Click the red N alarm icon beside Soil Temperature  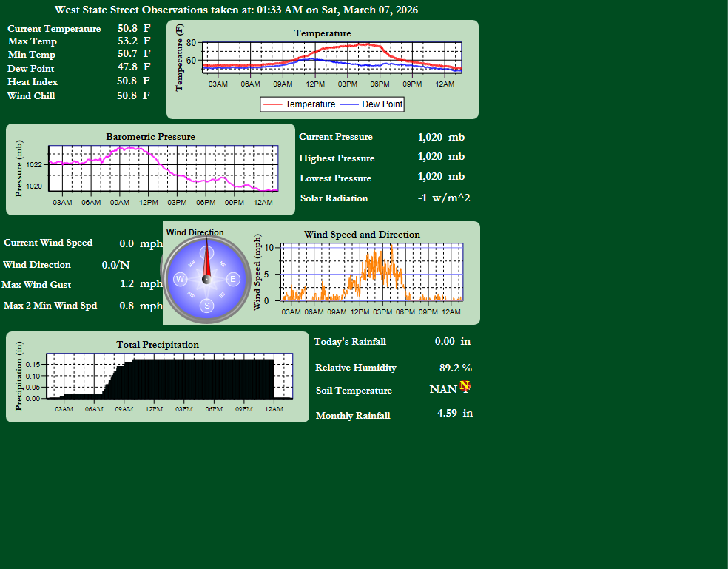[x=465, y=385]
